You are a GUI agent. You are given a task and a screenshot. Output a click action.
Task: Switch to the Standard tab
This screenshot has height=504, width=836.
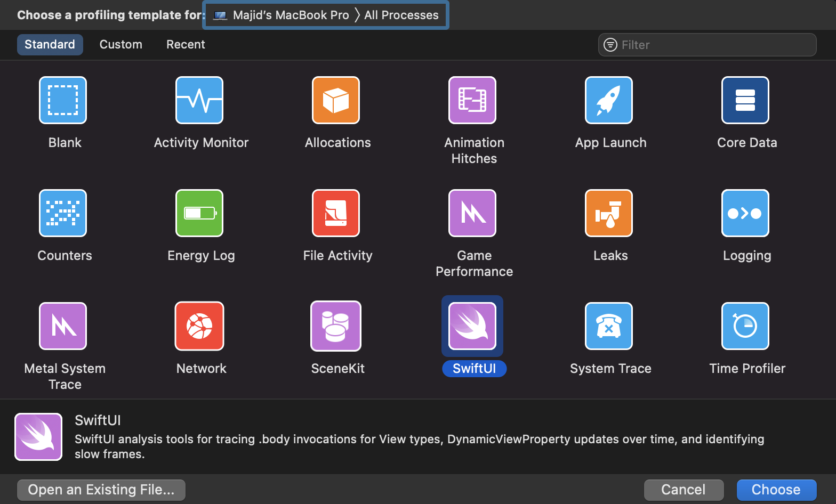click(50, 45)
